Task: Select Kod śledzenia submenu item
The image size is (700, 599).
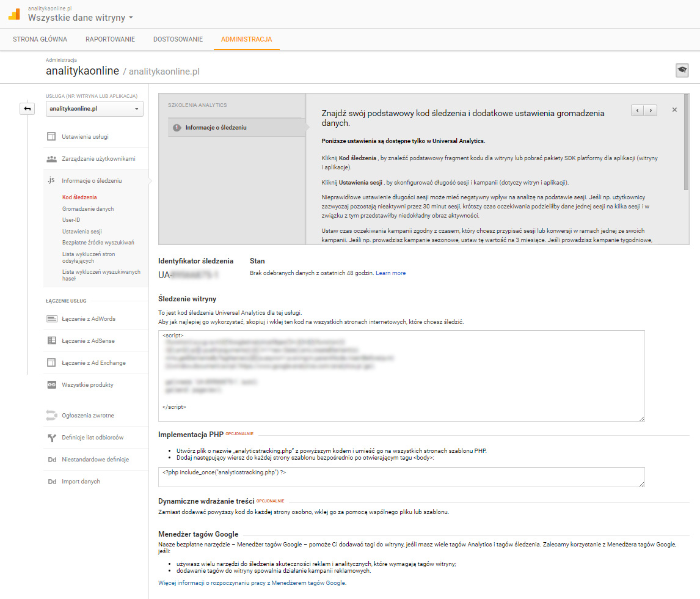Action: (x=79, y=197)
